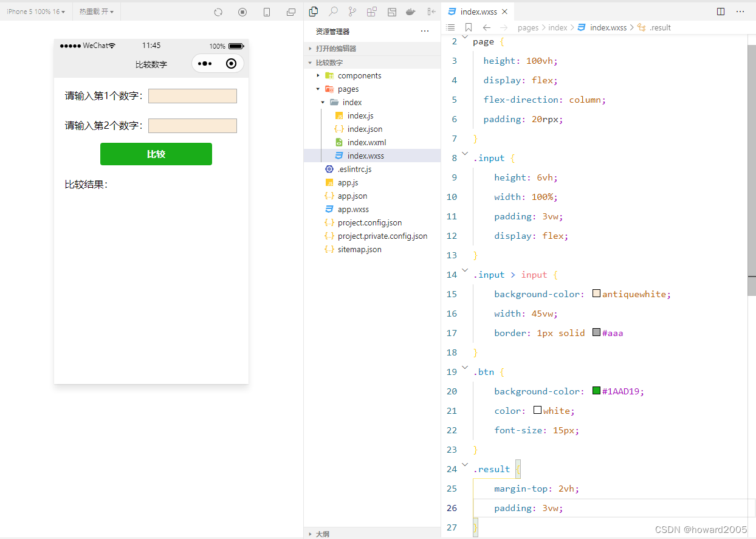Click the Docker whale icon

click(411, 12)
